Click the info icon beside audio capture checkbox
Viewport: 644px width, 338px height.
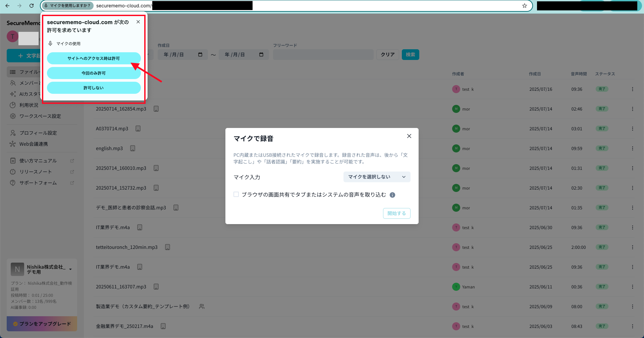[392, 195]
